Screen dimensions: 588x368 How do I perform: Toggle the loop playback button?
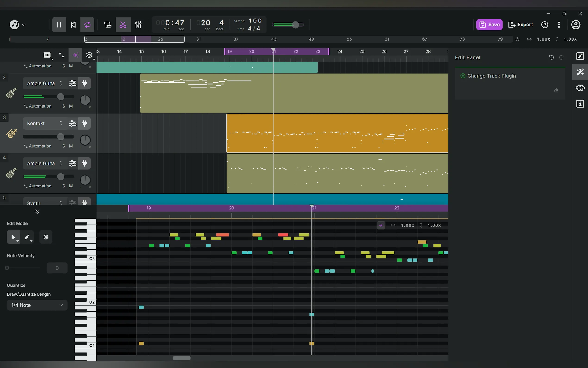[87, 25]
